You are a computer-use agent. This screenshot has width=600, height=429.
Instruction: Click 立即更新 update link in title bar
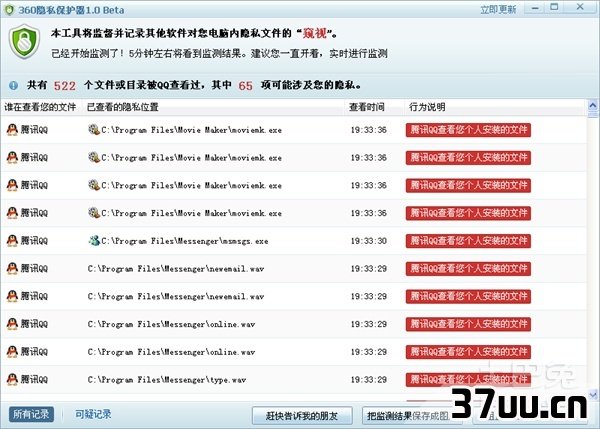pos(498,10)
